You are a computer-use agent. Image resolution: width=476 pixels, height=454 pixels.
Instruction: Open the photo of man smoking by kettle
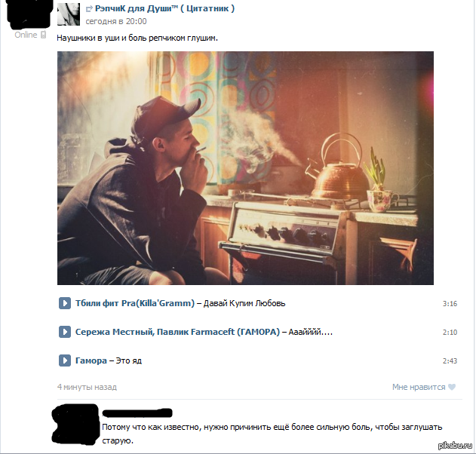245,168
